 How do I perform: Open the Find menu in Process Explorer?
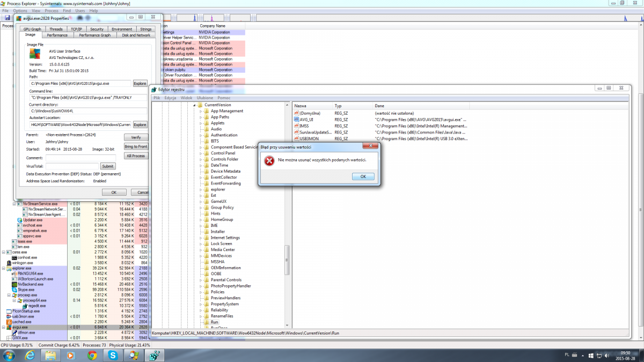pos(67,11)
